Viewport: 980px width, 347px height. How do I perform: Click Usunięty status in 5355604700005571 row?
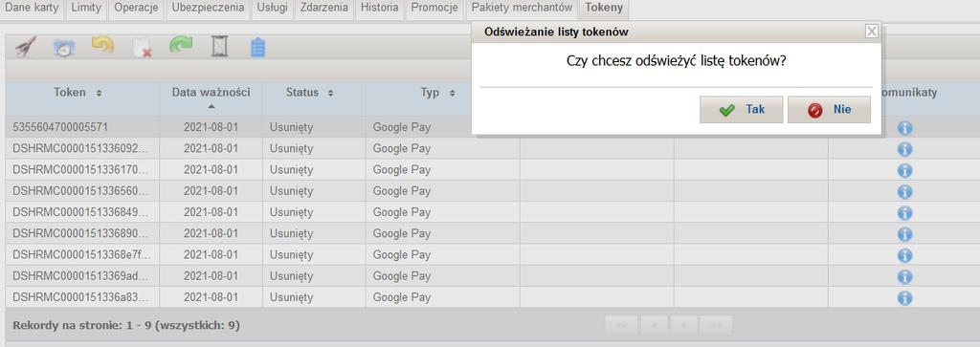pos(291,128)
